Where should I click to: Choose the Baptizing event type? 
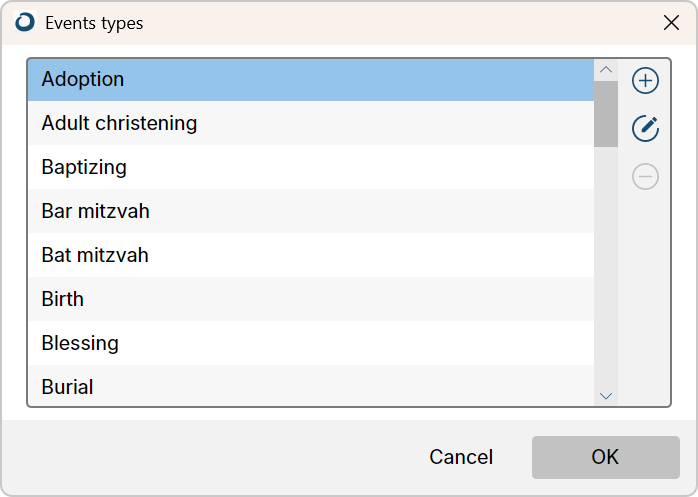(311, 167)
